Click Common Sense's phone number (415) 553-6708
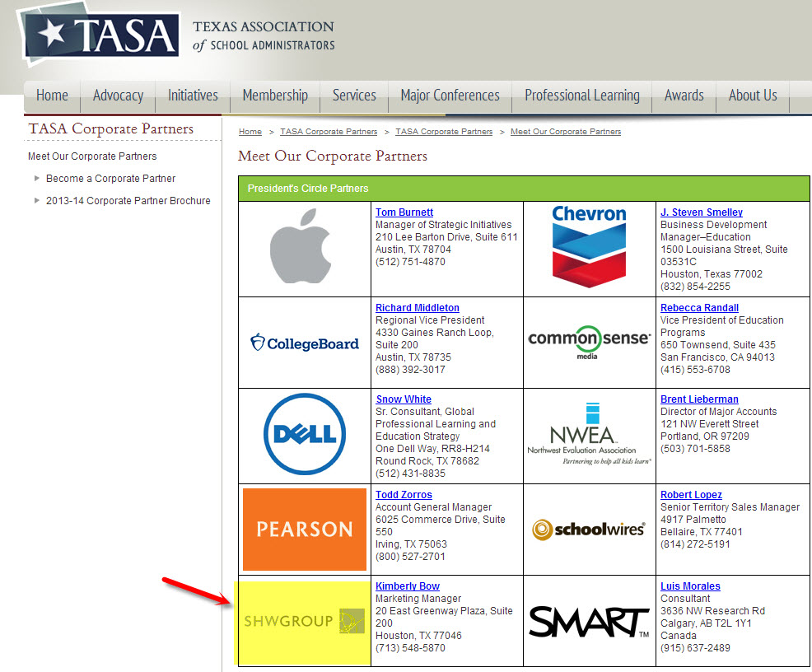Viewport: 812px width, 672px height. [x=696, y=370]
